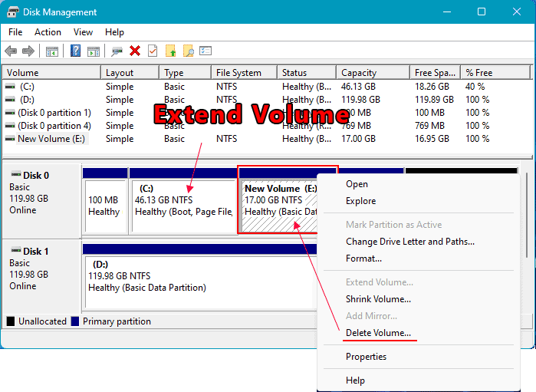
Task: Open the View menu
Action: coord(83,32)
